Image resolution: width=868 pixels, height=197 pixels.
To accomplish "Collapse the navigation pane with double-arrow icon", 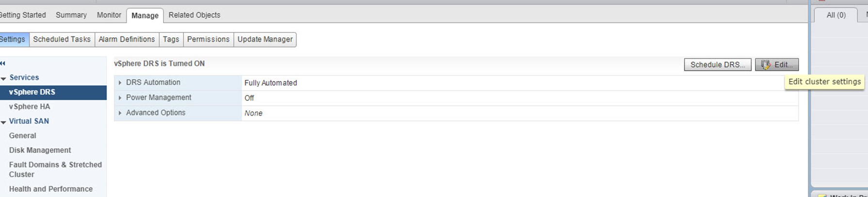I will 3,63.
